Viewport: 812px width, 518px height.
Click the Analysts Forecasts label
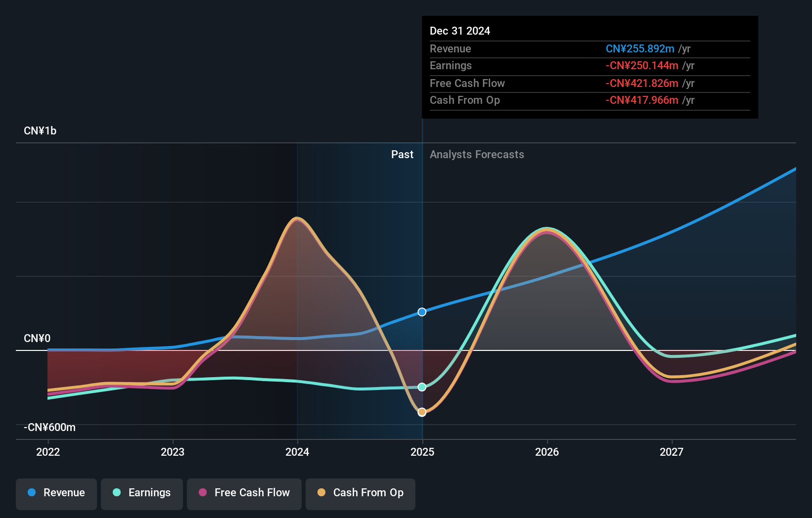(477, 155)
